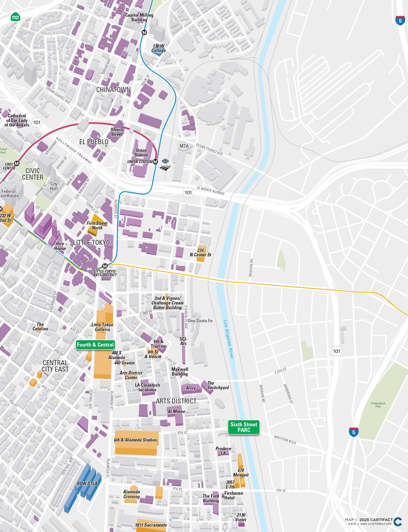Click the 101 shield east of Anderson St

(336, 351)
